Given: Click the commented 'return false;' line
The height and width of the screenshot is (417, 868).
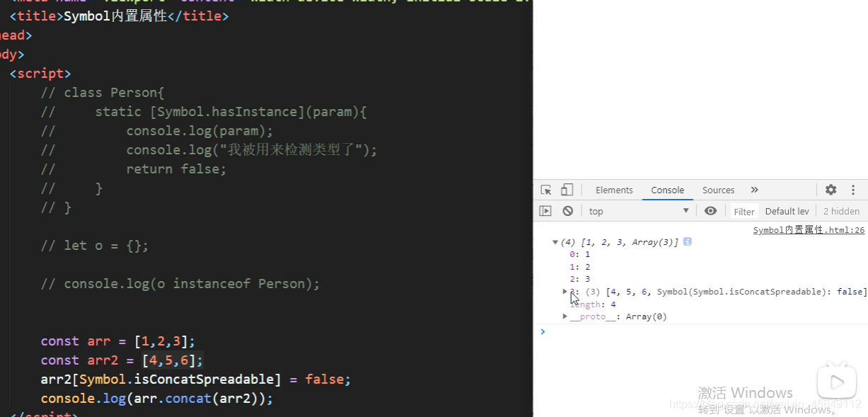Looking at the screenshot, I should (x=133, y=169).
